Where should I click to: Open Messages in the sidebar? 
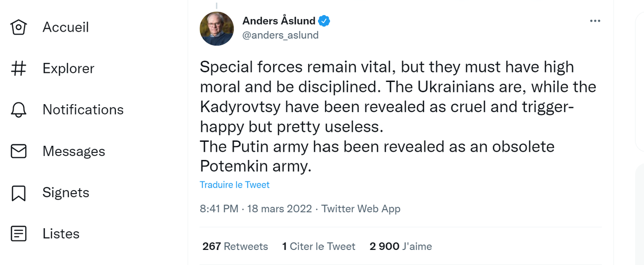74,151
